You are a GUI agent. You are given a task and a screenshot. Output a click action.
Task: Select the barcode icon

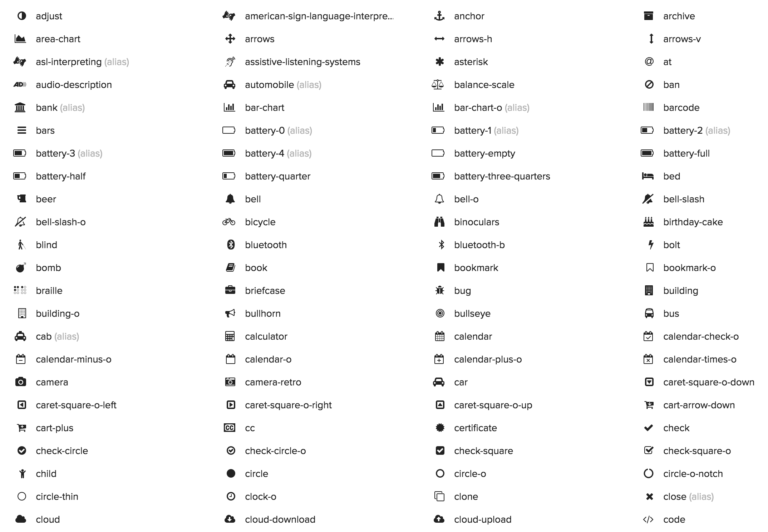pyautogui.click(x=649, y=107)
